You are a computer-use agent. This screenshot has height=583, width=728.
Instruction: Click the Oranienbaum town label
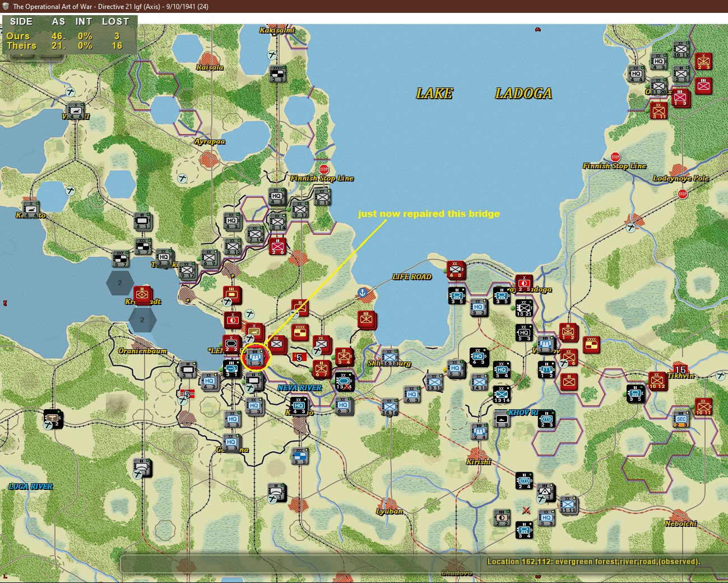(142, 351)
